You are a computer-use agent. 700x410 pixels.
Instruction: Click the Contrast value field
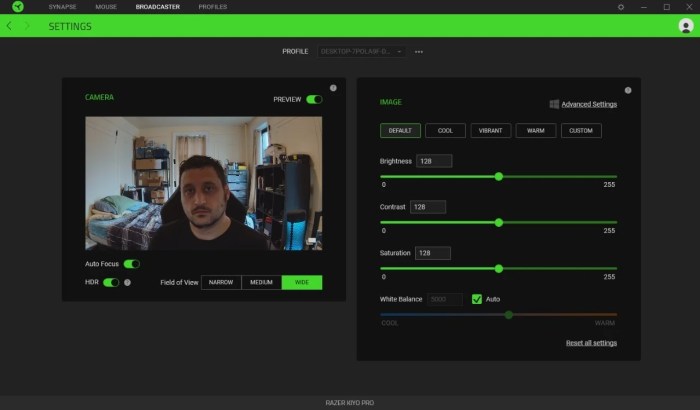[x=428, y=207]
